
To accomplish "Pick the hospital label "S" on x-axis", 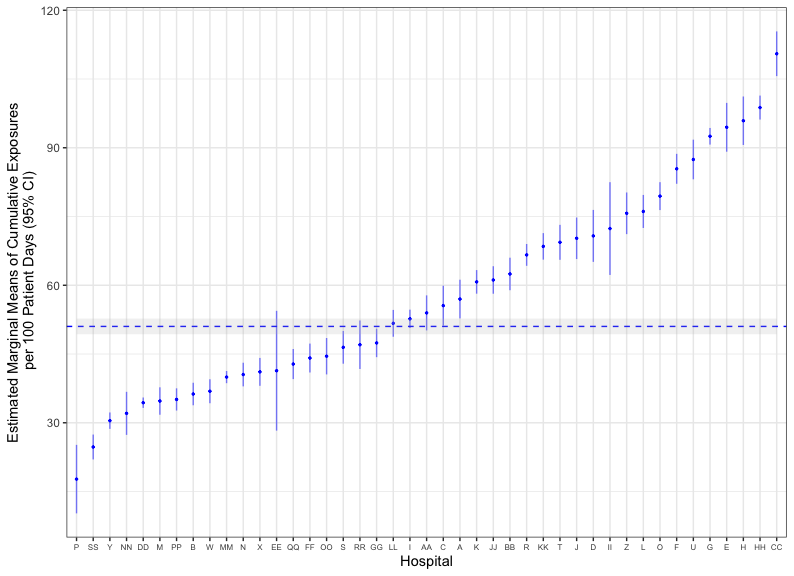I will point(343,547).
